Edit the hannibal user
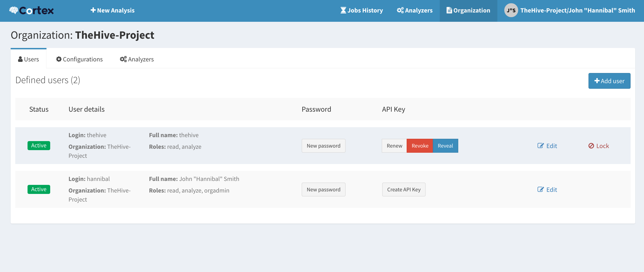The image size is (644, 272). click(547, 190)
